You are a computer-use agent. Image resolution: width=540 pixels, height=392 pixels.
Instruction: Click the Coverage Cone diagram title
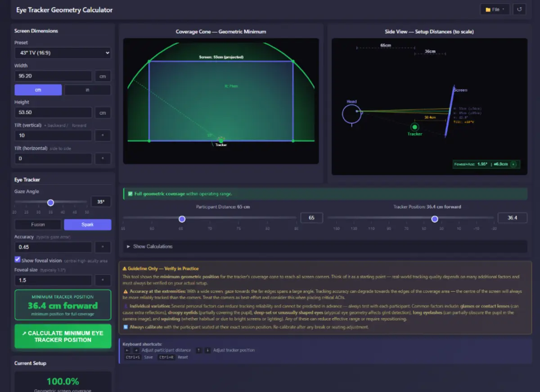(x=220, y=32)
